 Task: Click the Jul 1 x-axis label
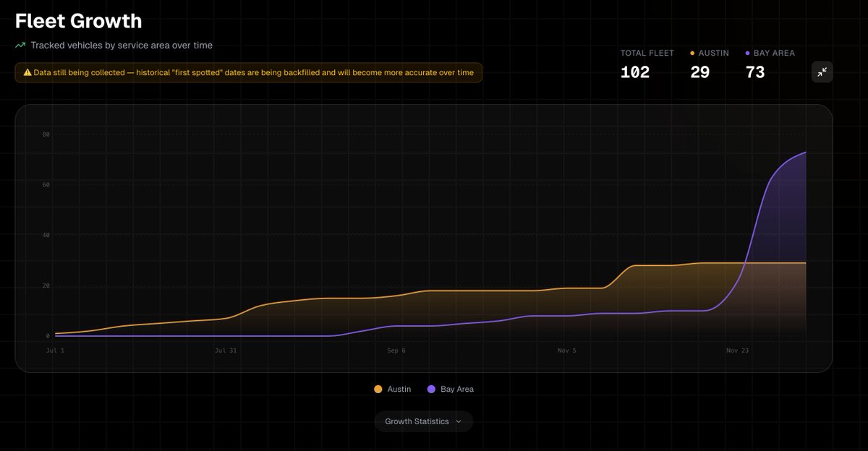[55, 351]
